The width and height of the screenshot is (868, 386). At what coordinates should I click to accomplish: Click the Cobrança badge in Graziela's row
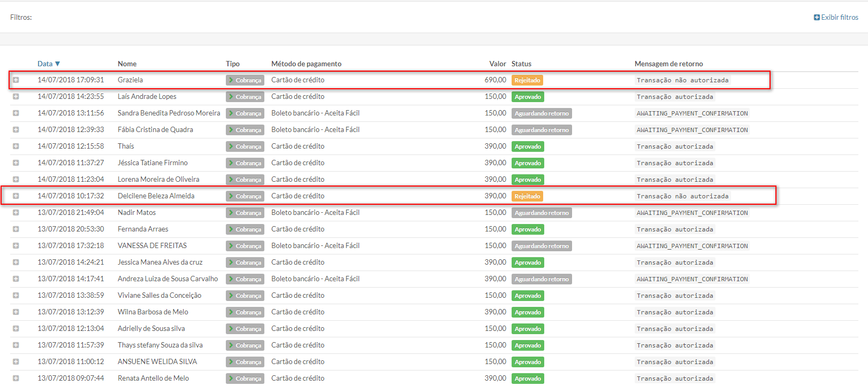[245, 80]
